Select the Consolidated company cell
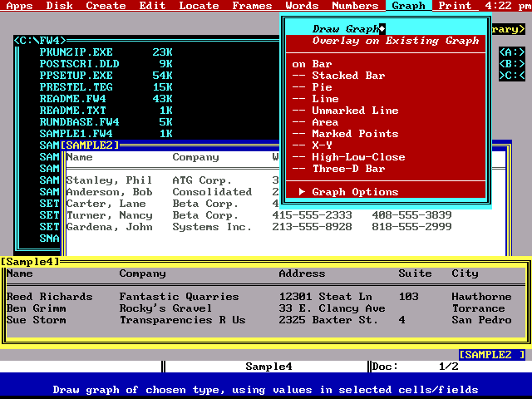Viewport: 532px width, 399px height. coord(212,192)
